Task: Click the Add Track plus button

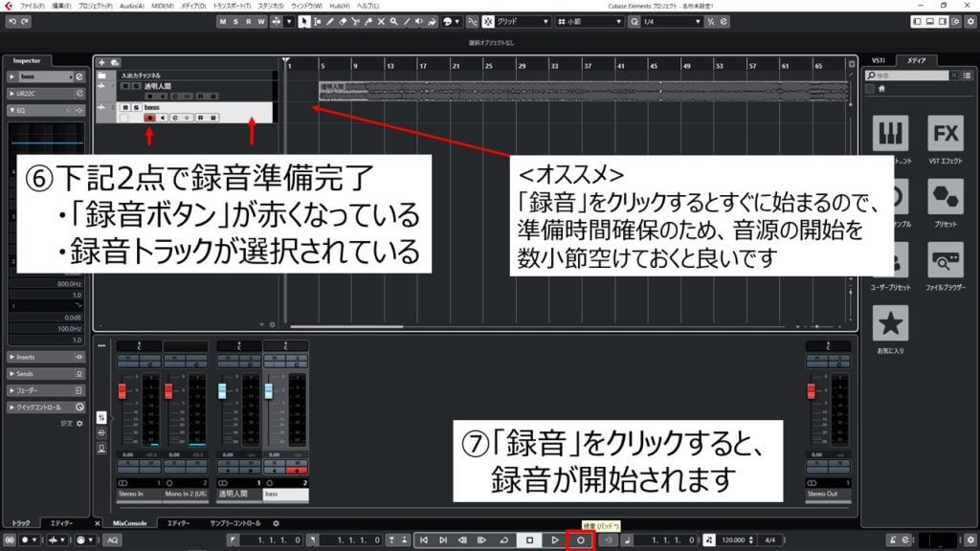Action: point(101,62)
